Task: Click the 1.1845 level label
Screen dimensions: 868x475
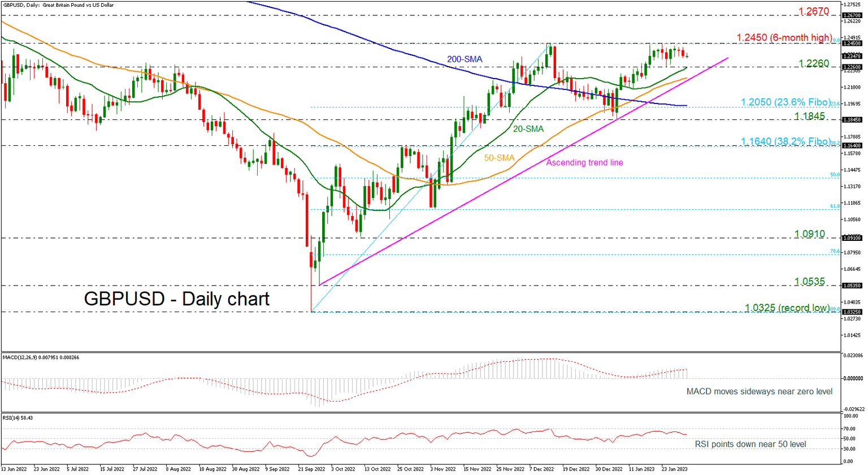Action: 809,116
